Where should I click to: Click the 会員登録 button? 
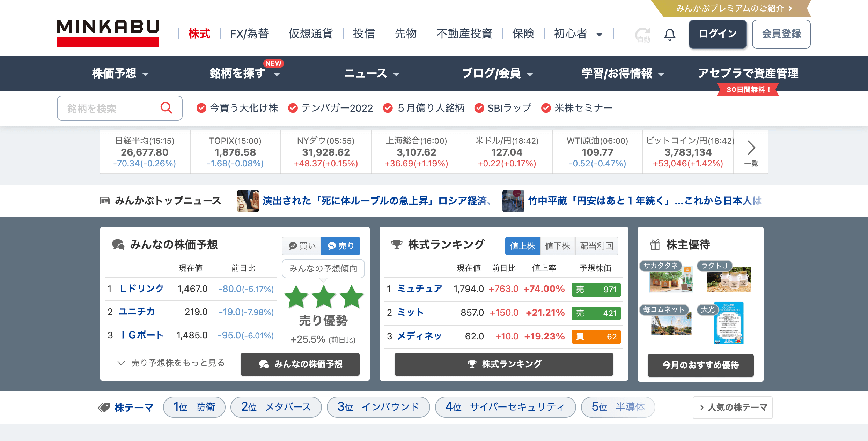pyautogui.click(x=781, y=34)
